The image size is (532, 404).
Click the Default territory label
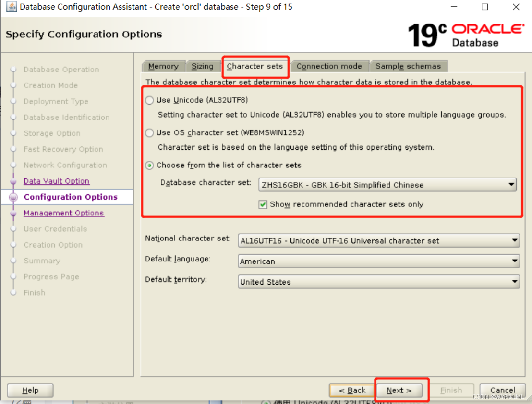[176, 279]
